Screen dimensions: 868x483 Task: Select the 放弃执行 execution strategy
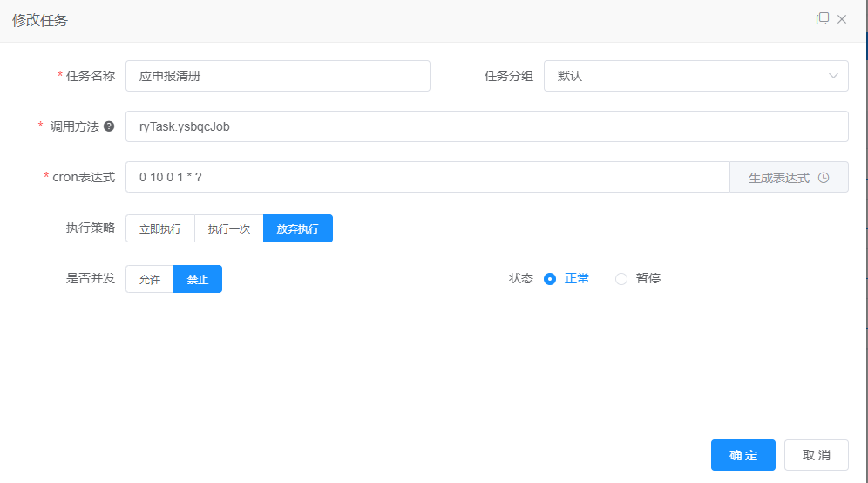coord(298,228)
